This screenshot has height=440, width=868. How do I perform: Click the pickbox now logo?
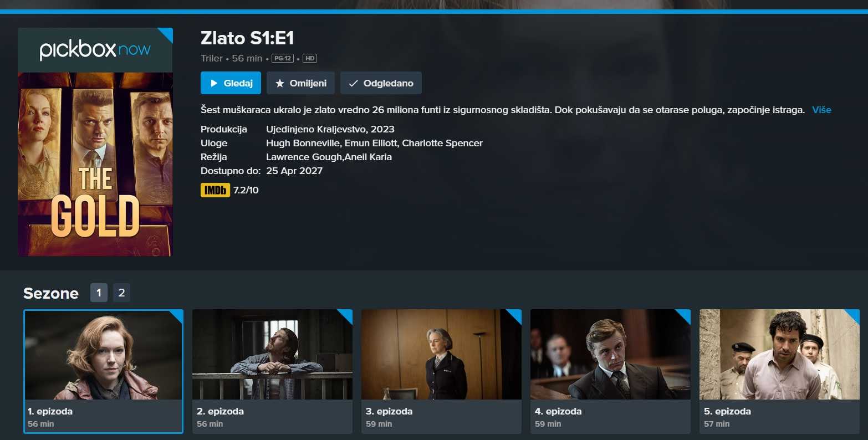point(95,50)
